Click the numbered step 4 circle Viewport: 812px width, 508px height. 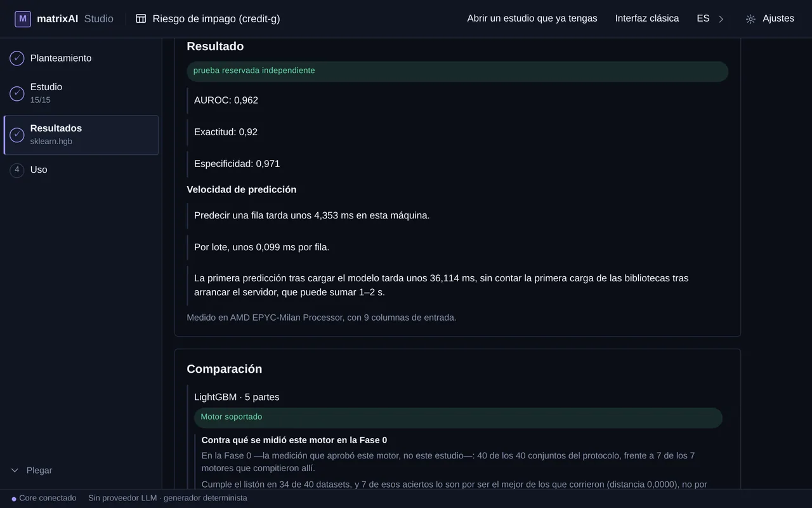[17, 170]
